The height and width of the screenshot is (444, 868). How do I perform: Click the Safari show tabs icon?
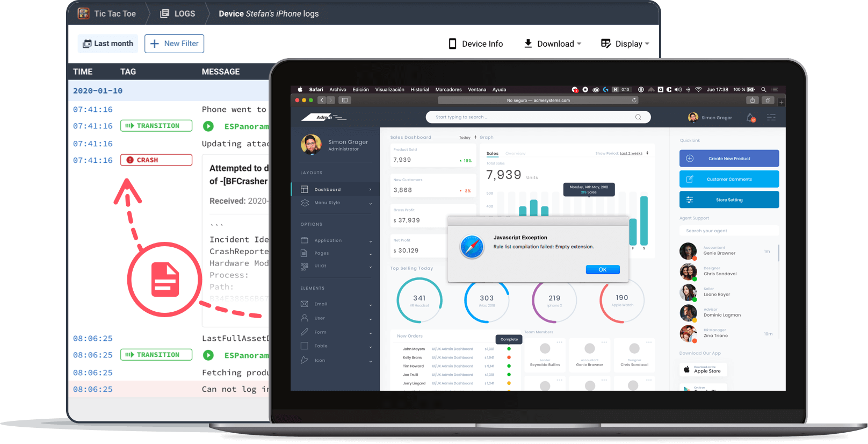coord(768,100)
